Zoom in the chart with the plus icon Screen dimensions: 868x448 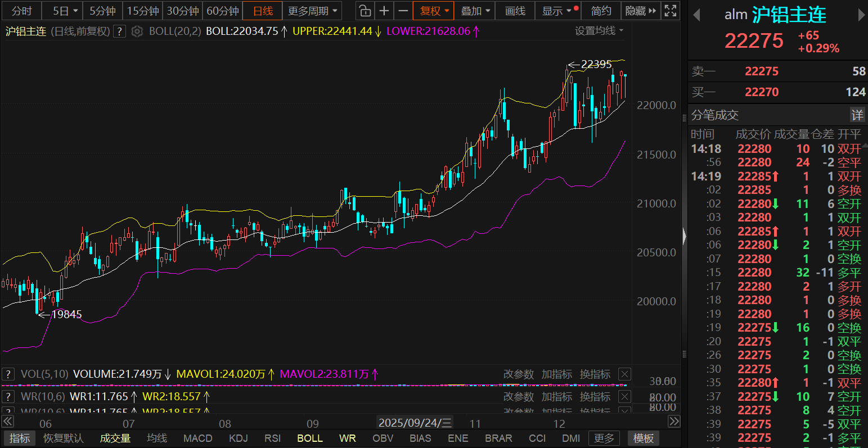384,11
